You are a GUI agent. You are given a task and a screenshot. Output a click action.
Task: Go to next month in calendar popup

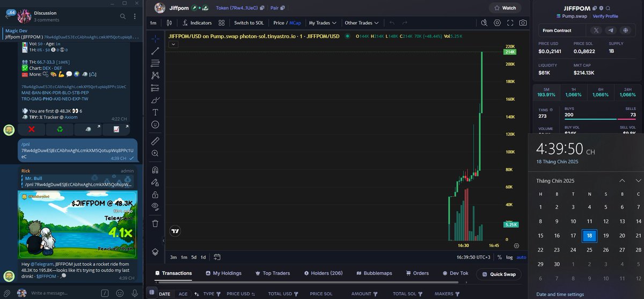[x=638, y=181]
